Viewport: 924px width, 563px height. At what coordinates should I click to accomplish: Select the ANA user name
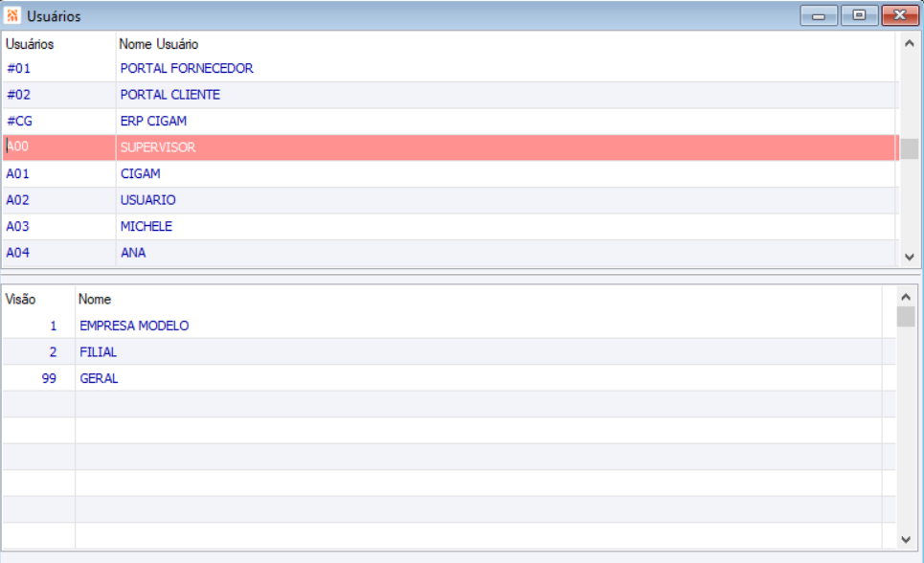click(133, 253)
